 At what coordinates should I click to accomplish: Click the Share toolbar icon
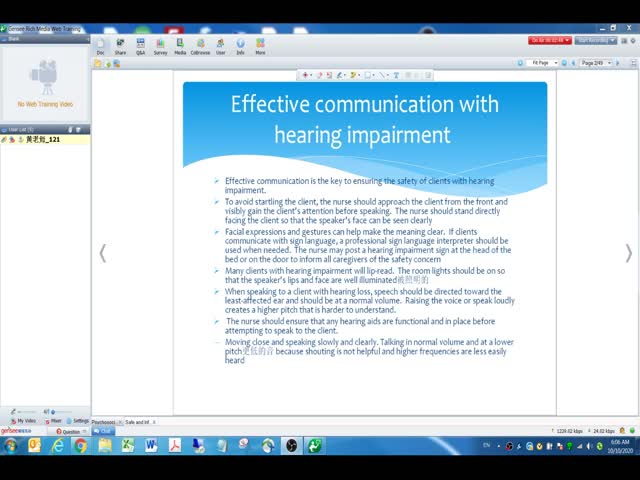click(120, 46)
